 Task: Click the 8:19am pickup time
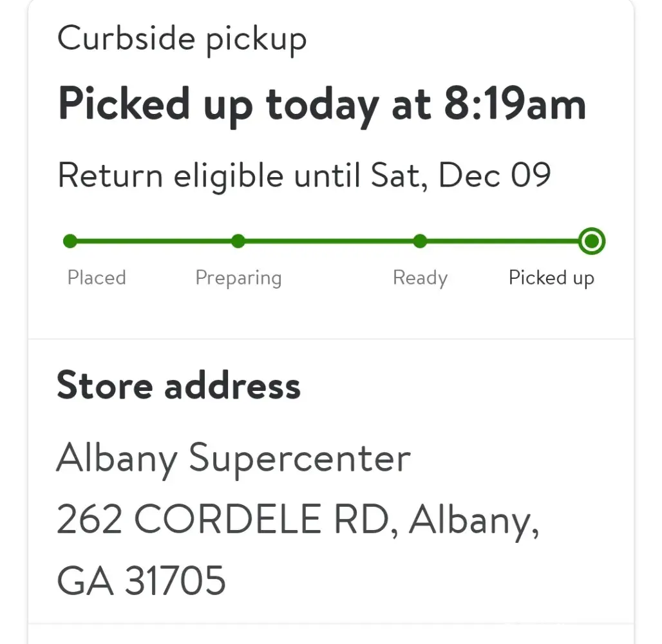[x=515, y=103]
